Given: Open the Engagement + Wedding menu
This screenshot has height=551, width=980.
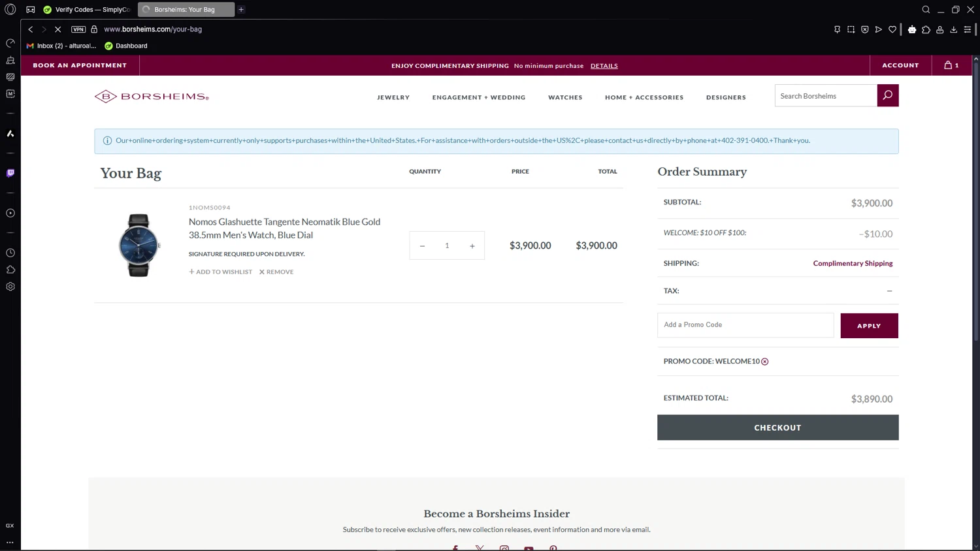Looking at the screenshot, I should (x=479, y=97).
